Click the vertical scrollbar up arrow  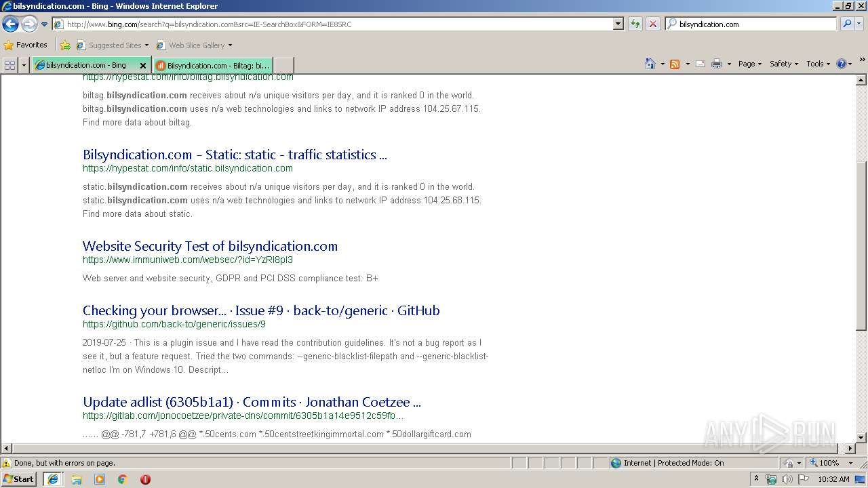[861, 80]
